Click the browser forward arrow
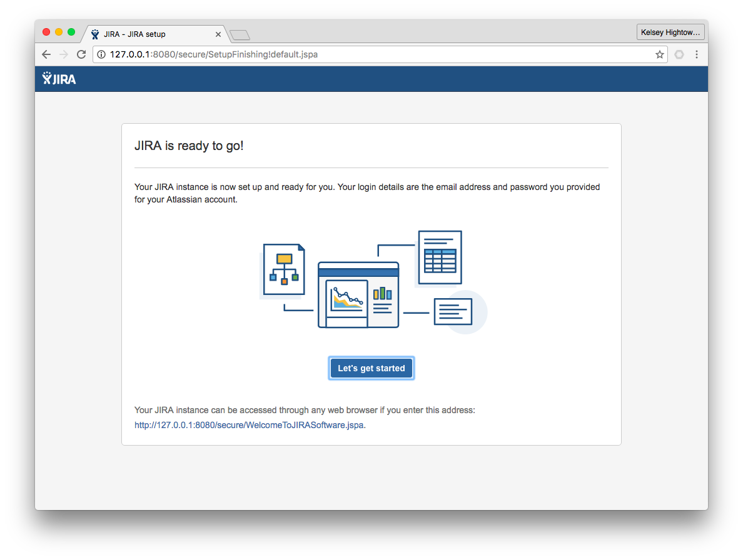Image resolution: width=743 pixels, height=560 pixels. click(x=64, y=54)
